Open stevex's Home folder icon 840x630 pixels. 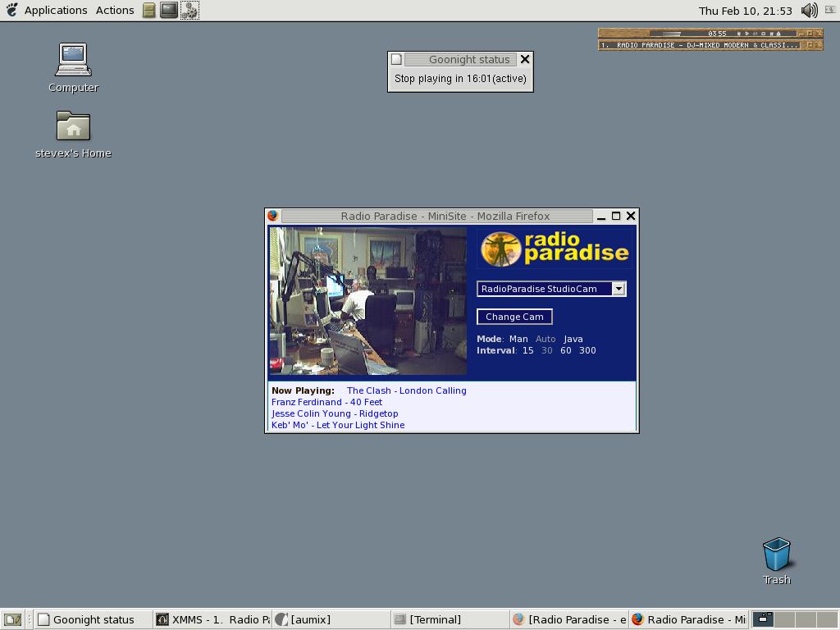[73, 135]
